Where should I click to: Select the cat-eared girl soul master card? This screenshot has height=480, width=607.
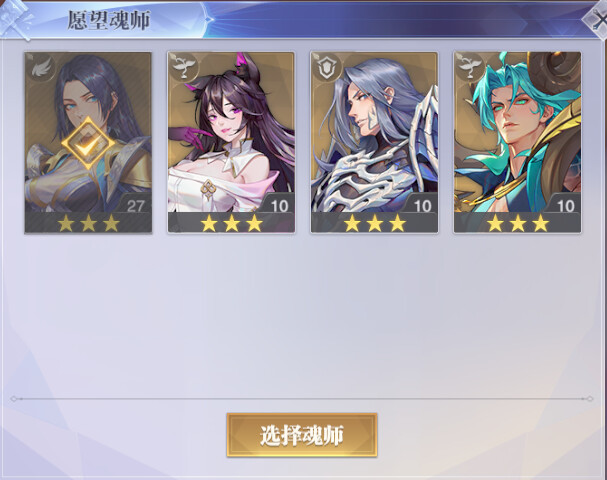click(231, 142)
